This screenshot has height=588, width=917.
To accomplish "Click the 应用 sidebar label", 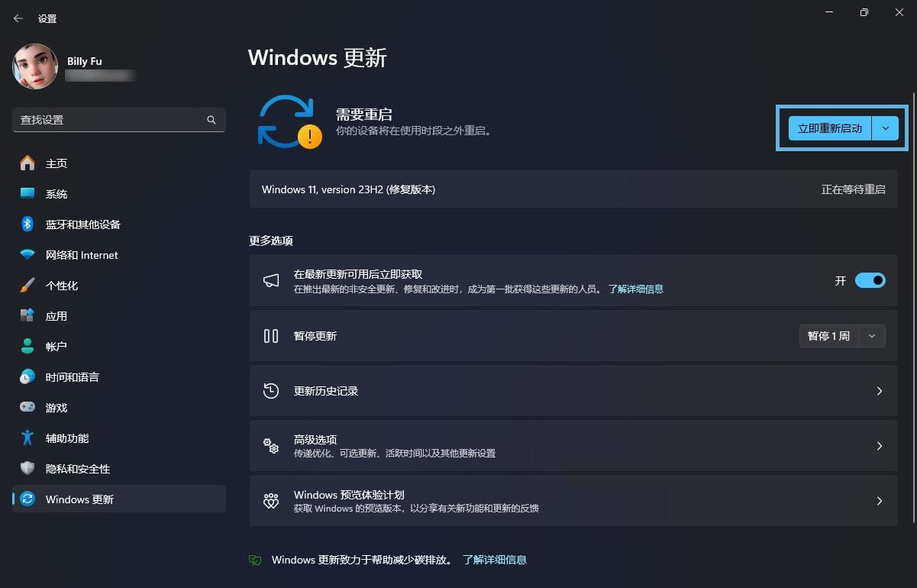I will tap(57, 316).
